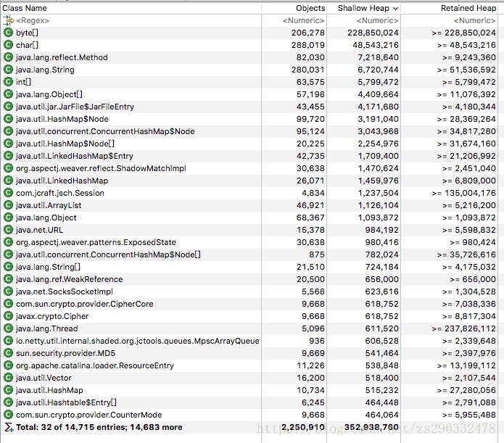This screenshot has width=504, height=443.
Task: Click the total objects value 2,250,910
Action: click(303, 427)
